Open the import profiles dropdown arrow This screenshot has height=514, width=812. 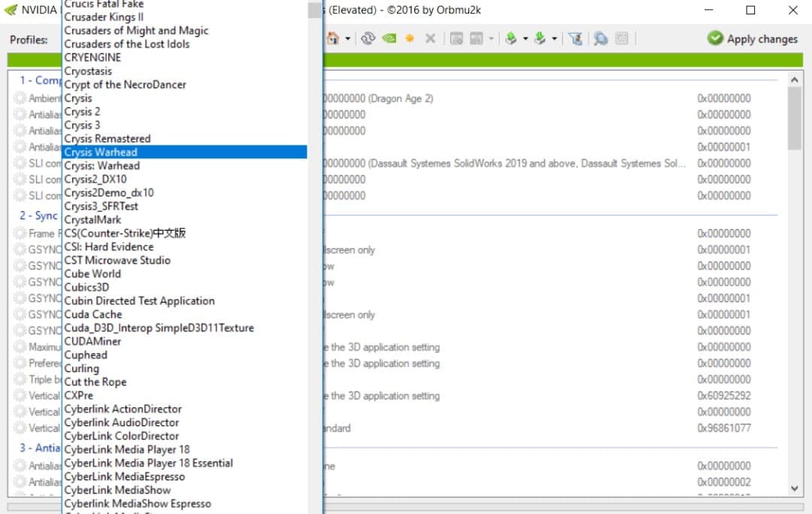[x=554, y=39]
